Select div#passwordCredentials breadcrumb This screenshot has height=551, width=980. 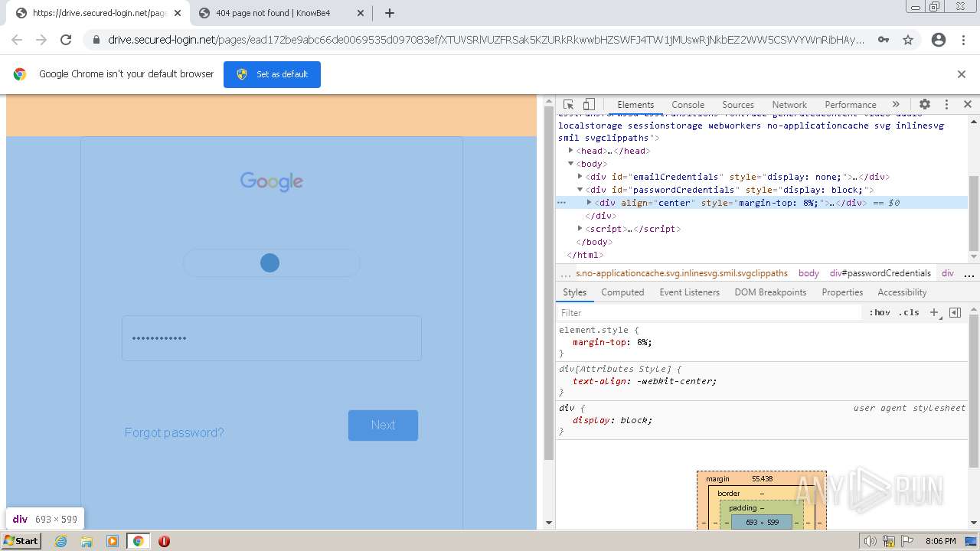tap(880, 273)
